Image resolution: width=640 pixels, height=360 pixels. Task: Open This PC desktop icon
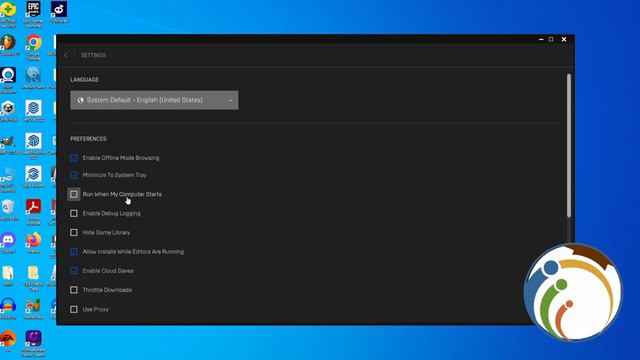click(8, 179)
